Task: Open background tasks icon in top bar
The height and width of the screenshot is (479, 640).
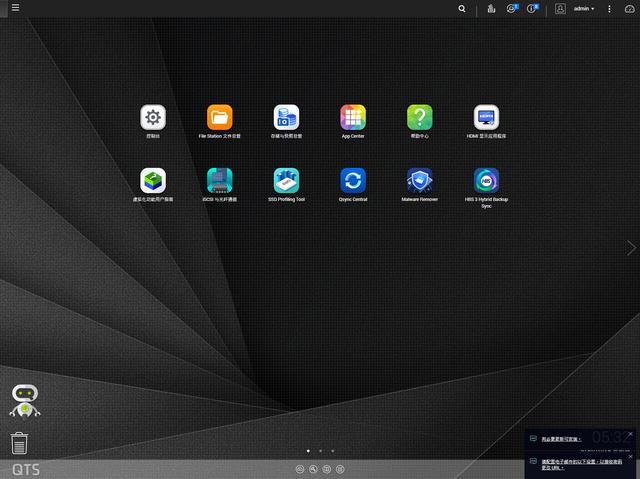Action: pyautogui.click(x=491, y=9)
